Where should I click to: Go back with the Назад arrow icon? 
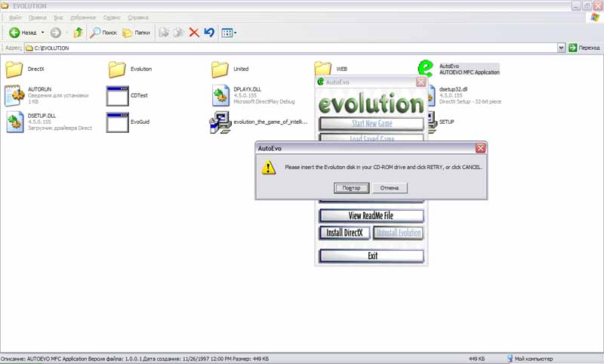pos(14,32)
